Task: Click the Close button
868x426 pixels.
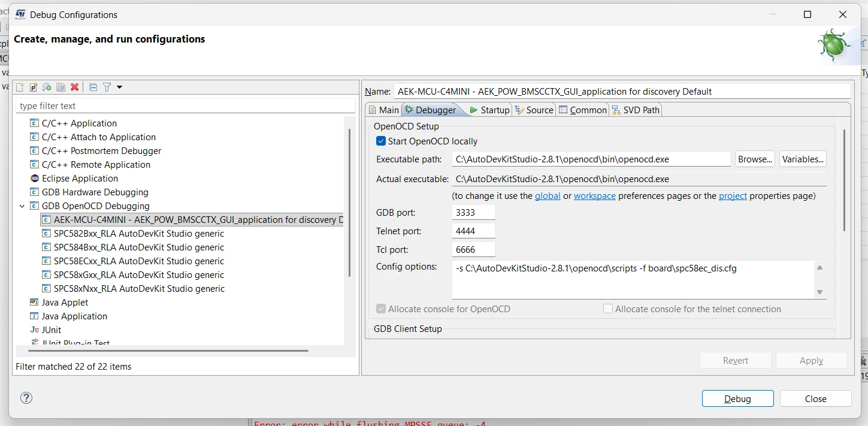Action: [x=815, y=399]
